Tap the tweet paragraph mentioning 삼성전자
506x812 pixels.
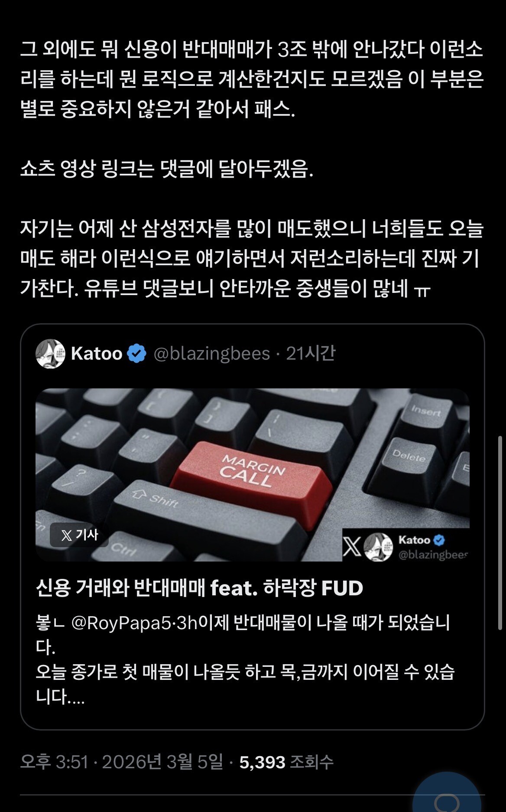[x=252, y=259]
